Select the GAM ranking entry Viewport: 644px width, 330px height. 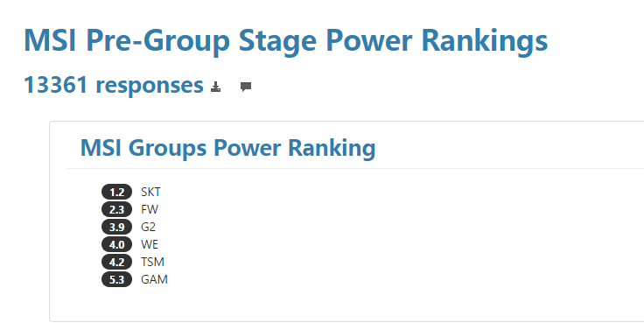154,279
